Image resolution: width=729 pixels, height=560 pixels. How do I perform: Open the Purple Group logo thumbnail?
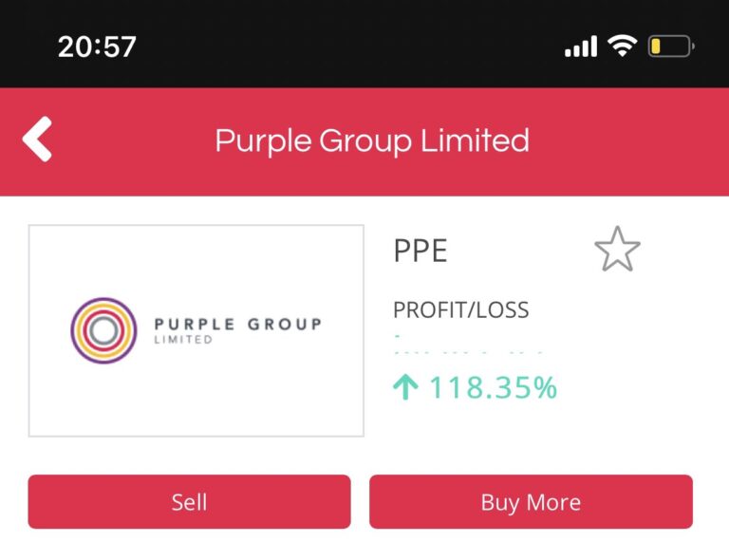[x=196, y=330]
